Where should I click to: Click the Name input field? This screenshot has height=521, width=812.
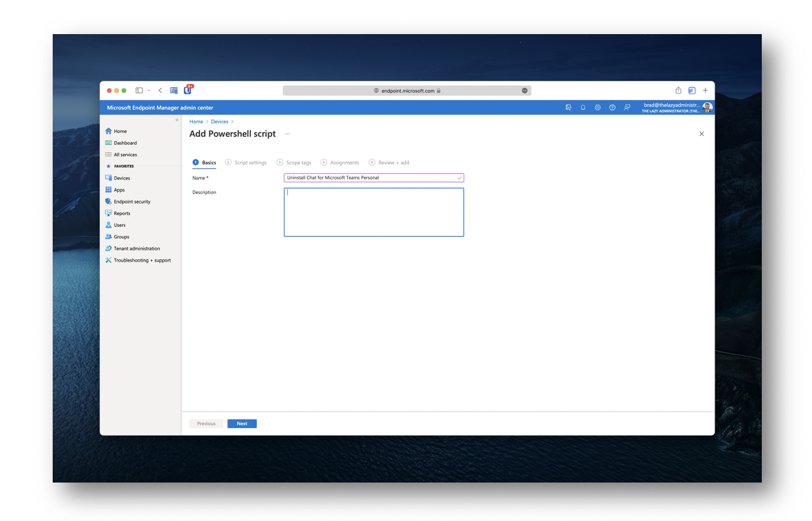[374, 178]
